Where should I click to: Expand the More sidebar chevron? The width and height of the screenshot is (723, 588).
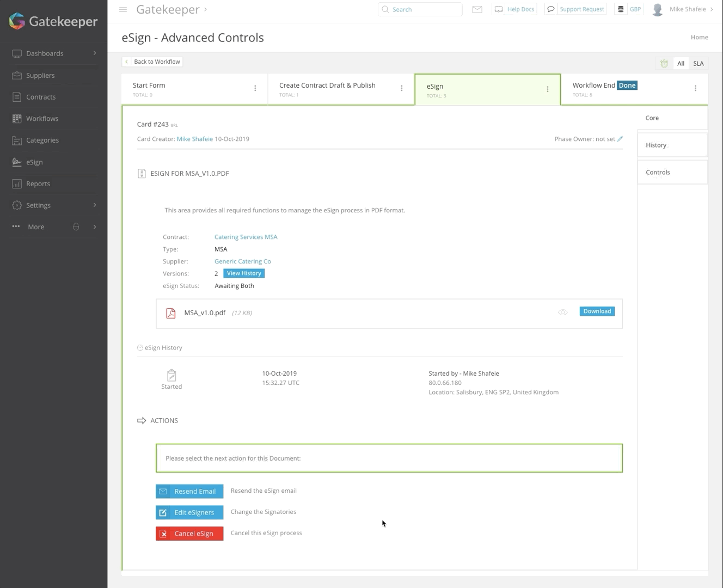[x=95, y=226]
